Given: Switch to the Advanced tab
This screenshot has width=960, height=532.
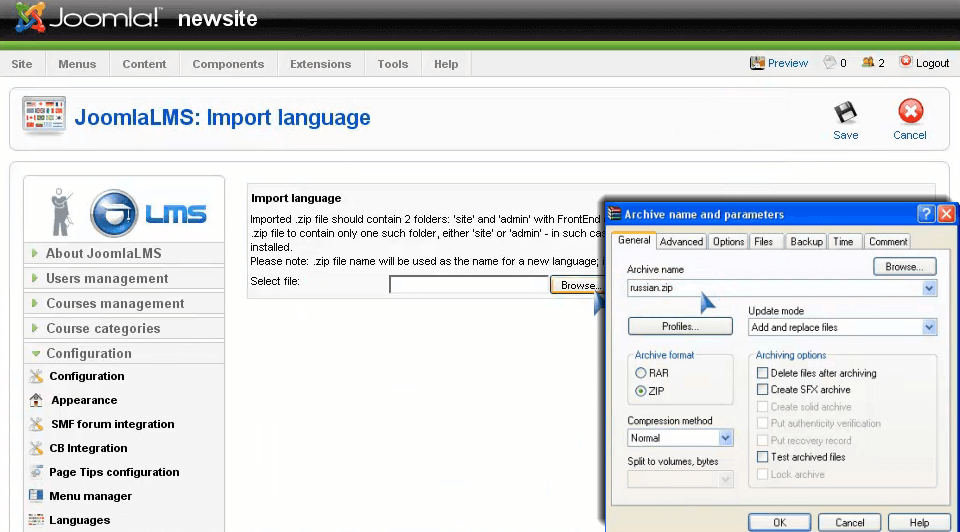Looking at the screenshot, I should [x=681, y=242].
